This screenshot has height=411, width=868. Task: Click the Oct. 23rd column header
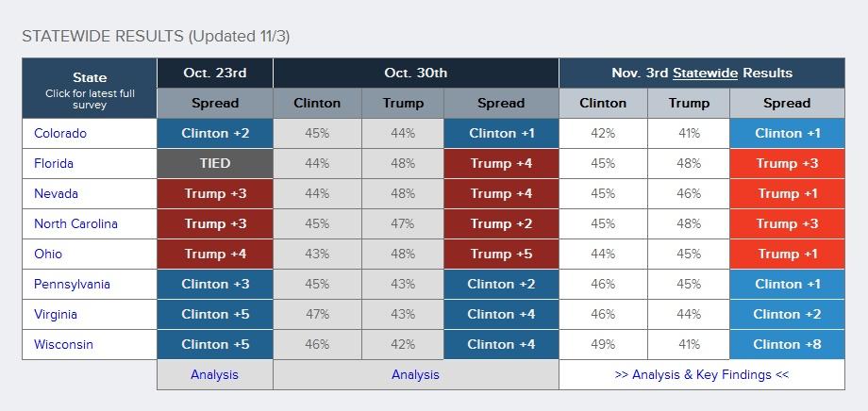214,73
